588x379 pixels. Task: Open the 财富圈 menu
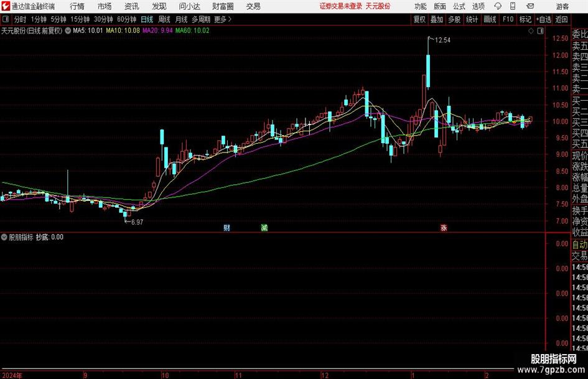pos(223,6)
